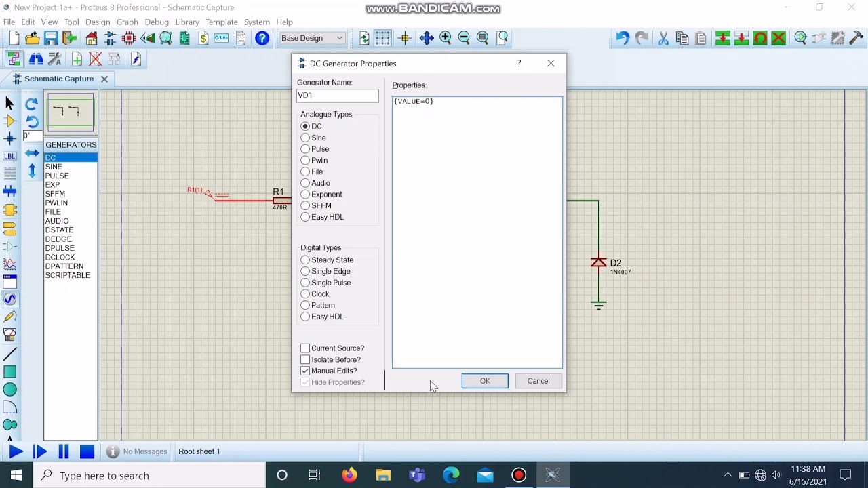The width and height of the screenshot is (868, 488).
Task: Open Microsoft Edge from the taskbar
Action: point(451,475)
